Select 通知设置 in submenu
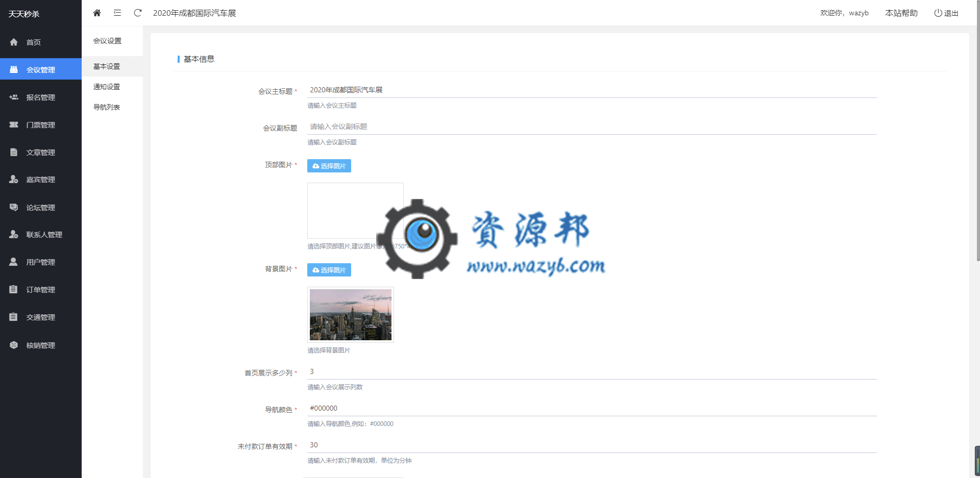Image resolution: width=980 pixels, height=478 pixels. [x=112, y=87]
